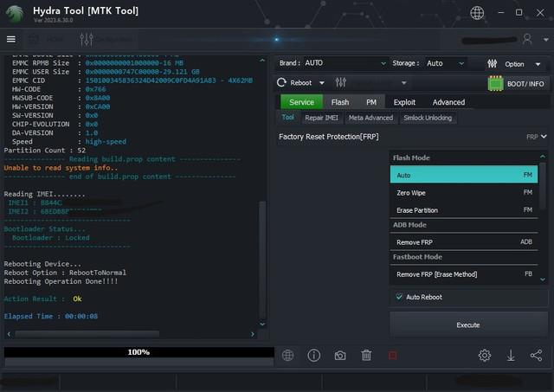This screenshot has width=554, height=392.
Task: Select the Repair IMEI sub-tab
Action: (x=321, y=118)
